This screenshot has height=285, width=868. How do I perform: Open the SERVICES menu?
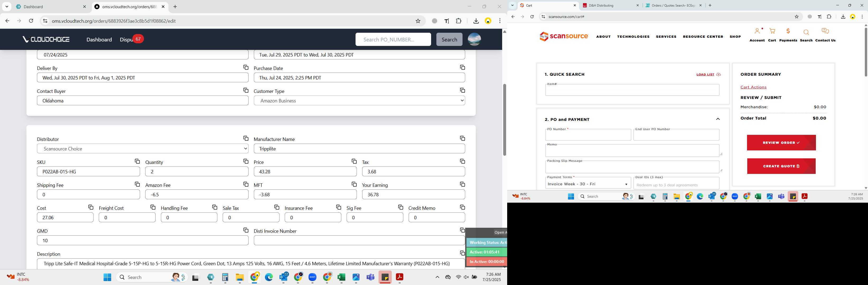click(x=666, y=37)
